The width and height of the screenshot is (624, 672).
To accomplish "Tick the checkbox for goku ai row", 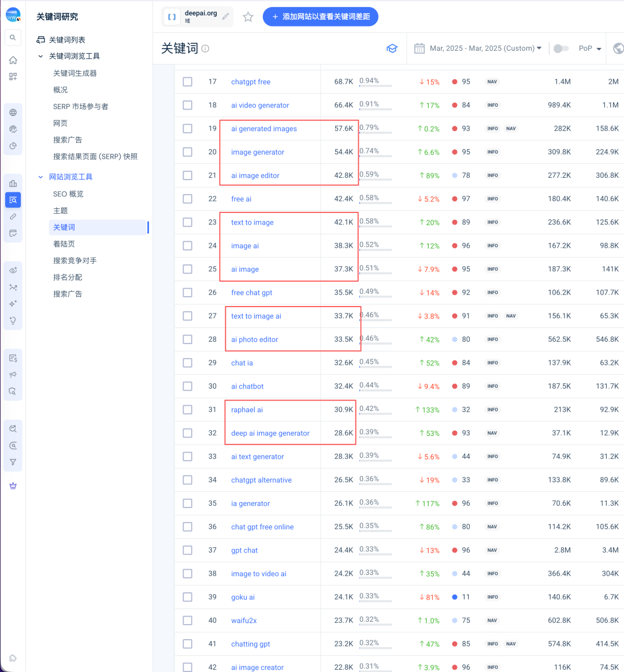I will pyautogui.click(x=187, y=597).
